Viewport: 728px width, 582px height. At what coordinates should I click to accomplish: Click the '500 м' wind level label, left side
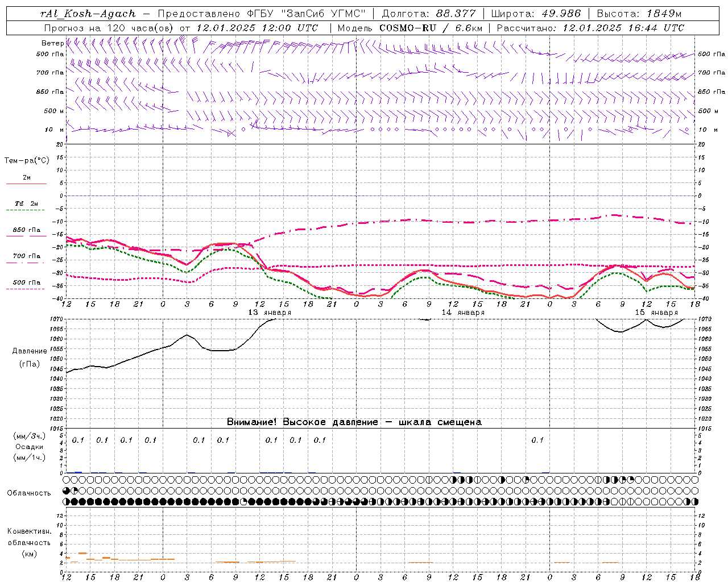coord(54,111)
